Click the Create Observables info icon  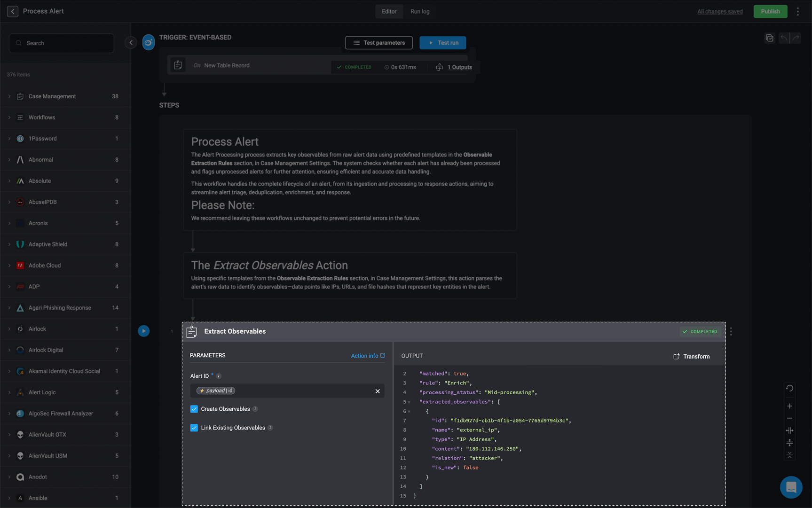tap(255, 409)
